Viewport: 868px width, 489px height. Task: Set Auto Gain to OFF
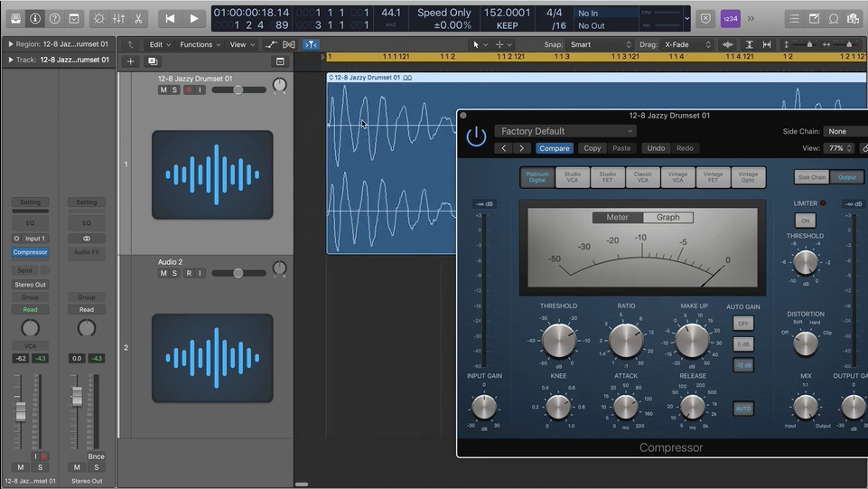tap(742, 323)
